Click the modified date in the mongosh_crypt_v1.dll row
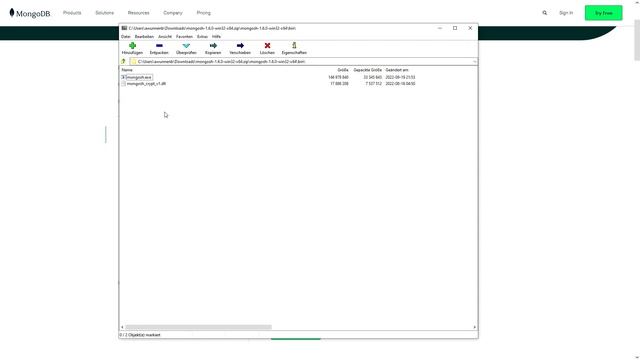The height and width of the screenshot is (360, 640). 400,84
